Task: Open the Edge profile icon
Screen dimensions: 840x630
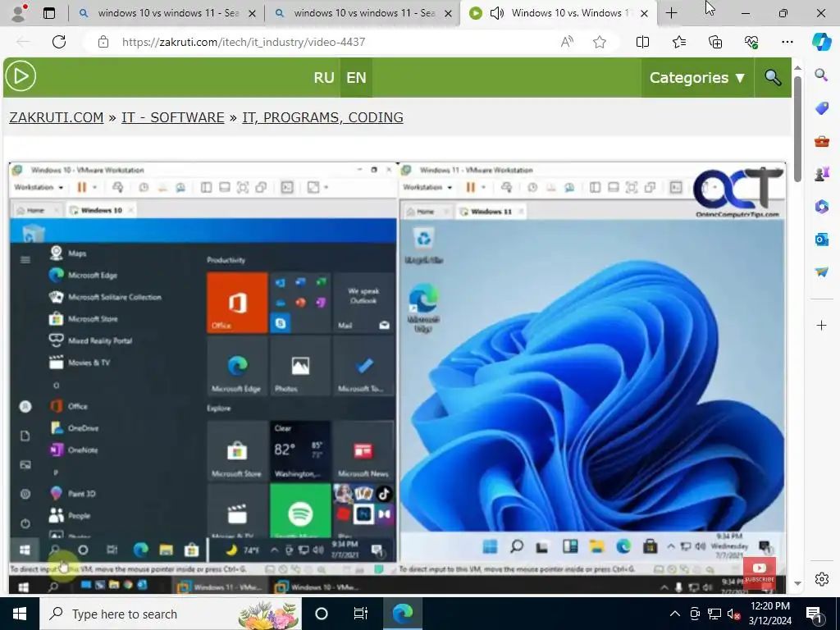Action: 19,12
